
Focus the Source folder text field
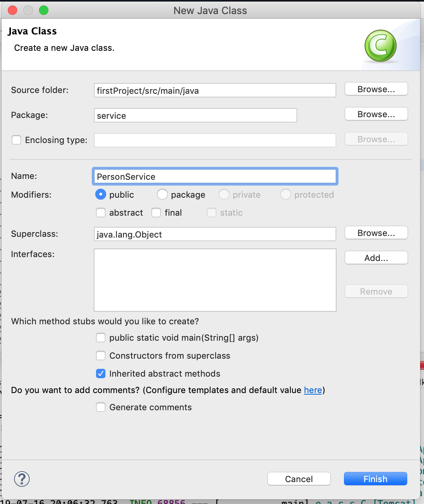click(x=215, y=90)
